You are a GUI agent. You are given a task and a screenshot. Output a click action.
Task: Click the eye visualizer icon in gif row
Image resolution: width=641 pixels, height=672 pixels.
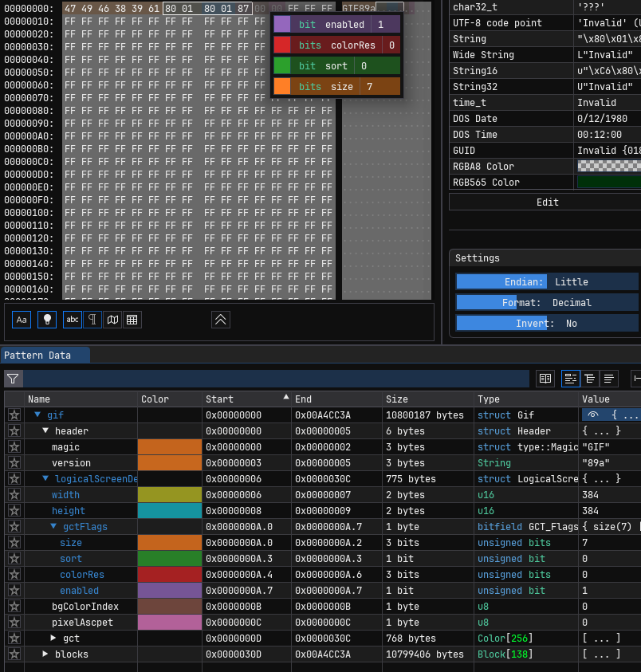(x=593, y=415)
